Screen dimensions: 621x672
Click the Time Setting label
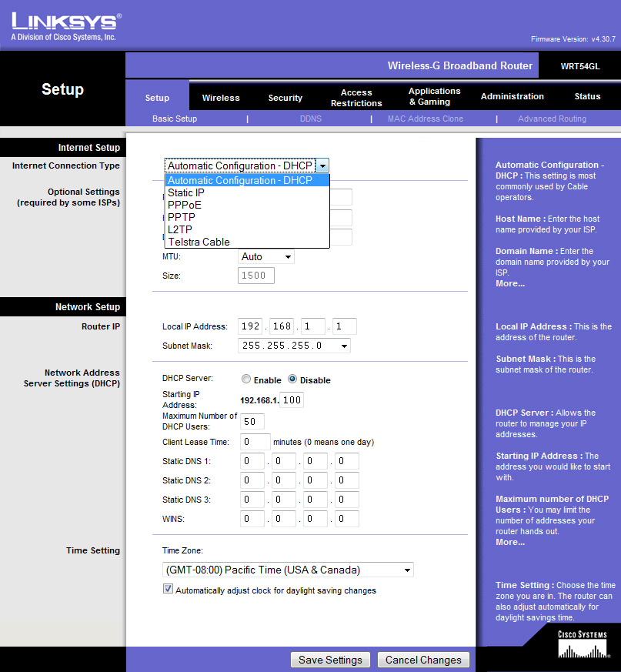92,550
